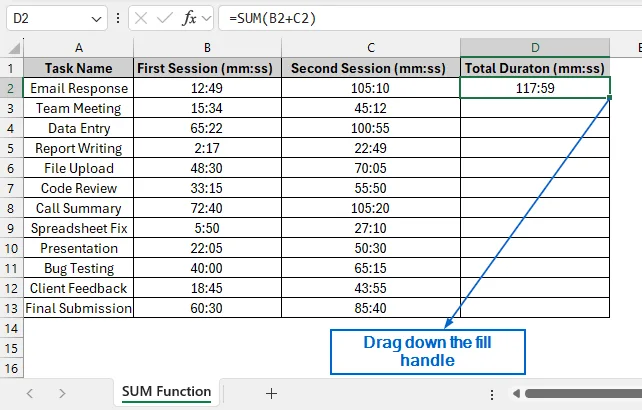Image resolution: width=642 pixels, height=410 pixels.
Task: Select row 16 header
Action: click(x=11, y=369)
